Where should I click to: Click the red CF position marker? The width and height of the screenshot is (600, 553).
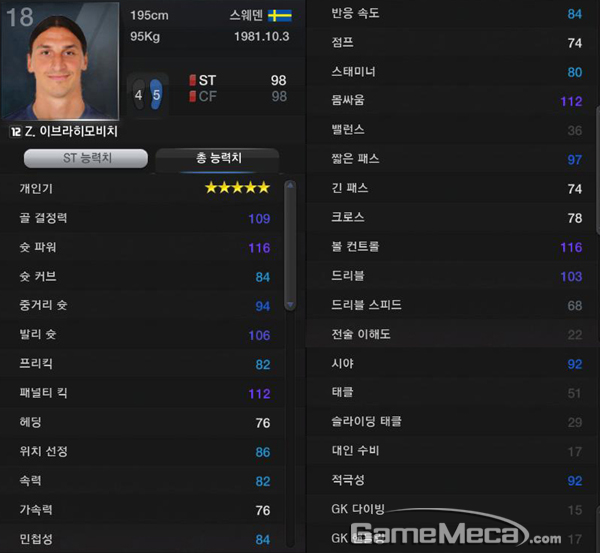click(x=192, y=96)
